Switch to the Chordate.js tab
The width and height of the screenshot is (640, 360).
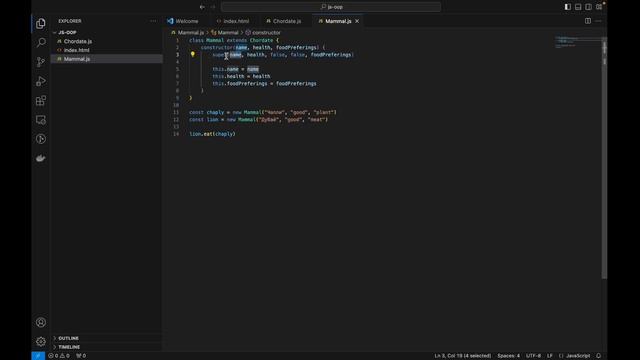coord(287,21)
